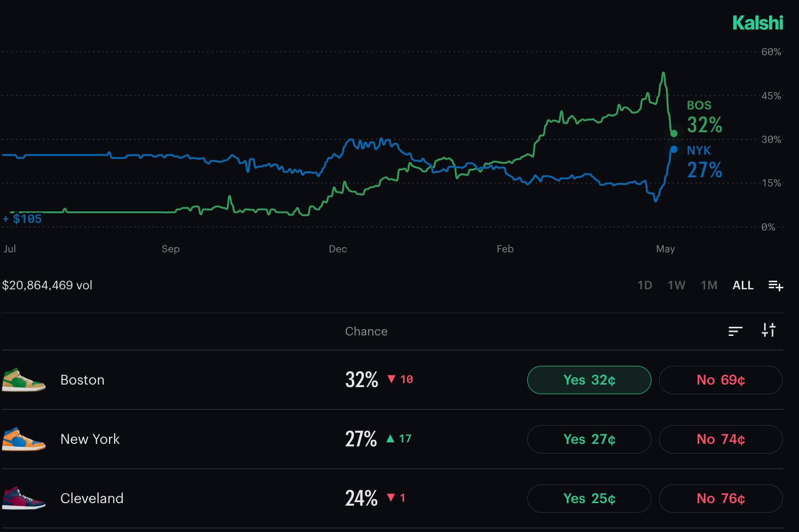799x532 pixels.
Task: Click the Feb label on chart axis
Action: (505, 249)
